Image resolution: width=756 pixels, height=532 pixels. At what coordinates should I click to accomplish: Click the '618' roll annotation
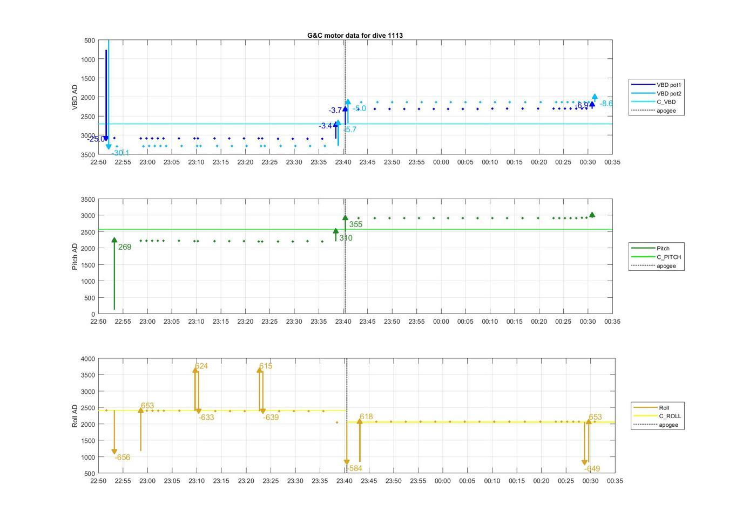(x=366, y=417)
